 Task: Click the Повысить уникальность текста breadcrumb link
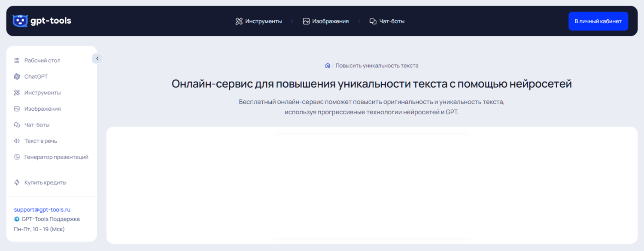377,65
